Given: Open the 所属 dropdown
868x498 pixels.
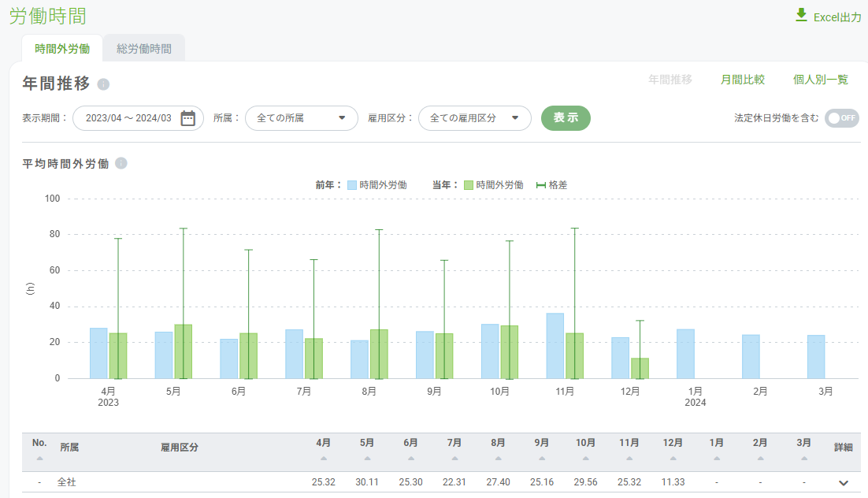Looking at the screenshot, I should [301, 118].
